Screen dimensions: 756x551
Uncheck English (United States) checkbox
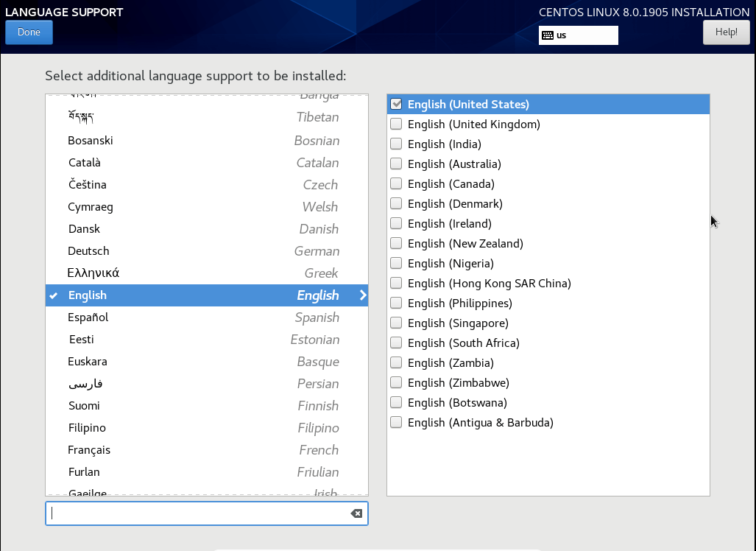point(396,104)
